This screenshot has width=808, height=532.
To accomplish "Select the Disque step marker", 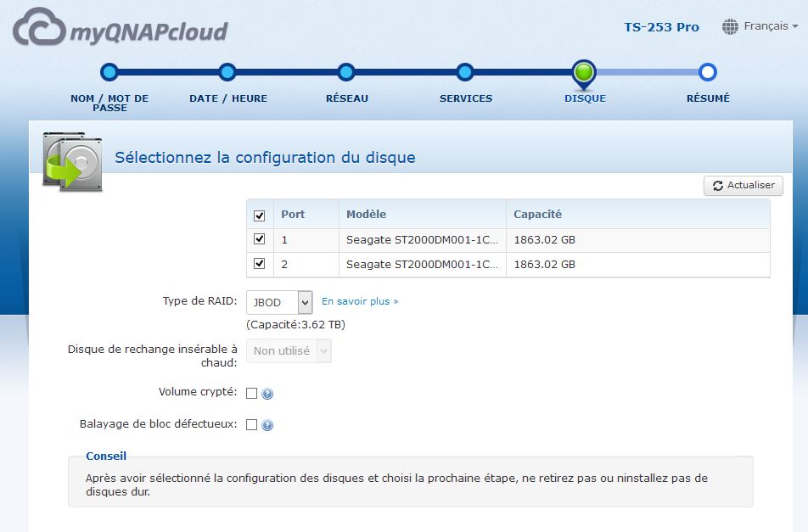I will [x=584, y=74].
